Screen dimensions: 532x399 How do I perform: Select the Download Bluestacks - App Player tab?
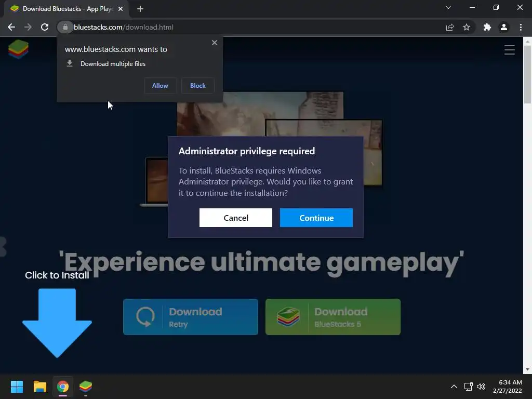coord(66,9)
